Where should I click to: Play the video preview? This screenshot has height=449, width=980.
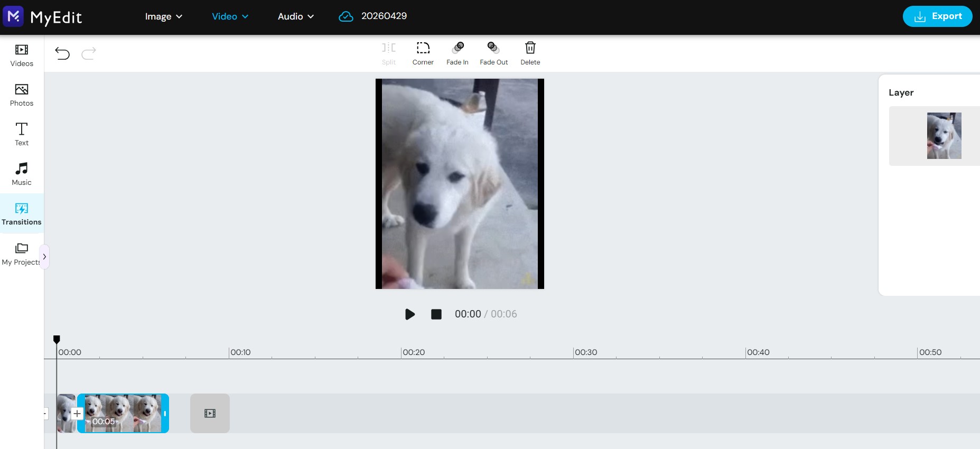pyautogui.click(x=410, y=314)
